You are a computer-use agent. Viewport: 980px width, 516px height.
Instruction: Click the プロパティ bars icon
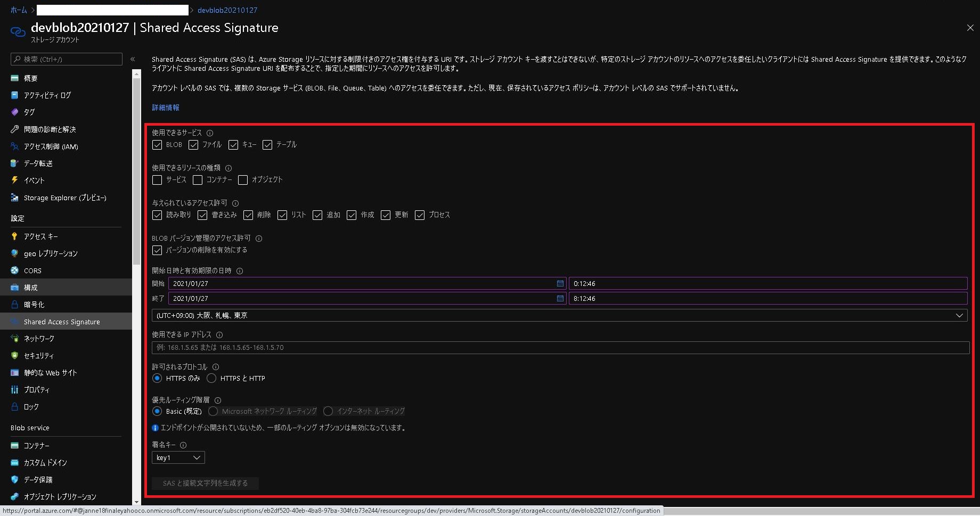[x=15, y=390]
